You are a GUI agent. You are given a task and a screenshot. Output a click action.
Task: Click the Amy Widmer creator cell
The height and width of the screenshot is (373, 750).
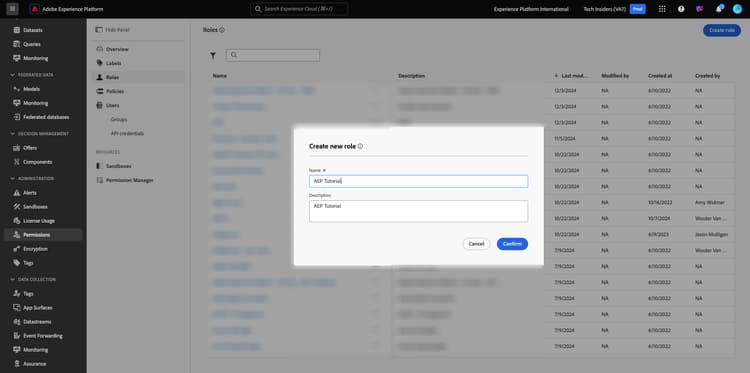[x=709, y=202]
